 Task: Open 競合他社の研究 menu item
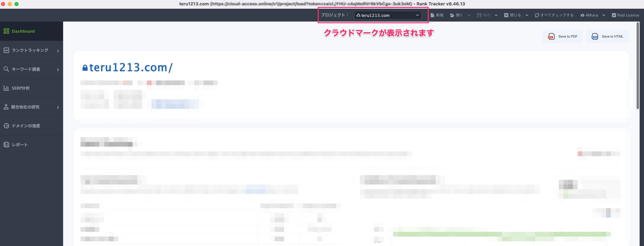click(31, 107)
